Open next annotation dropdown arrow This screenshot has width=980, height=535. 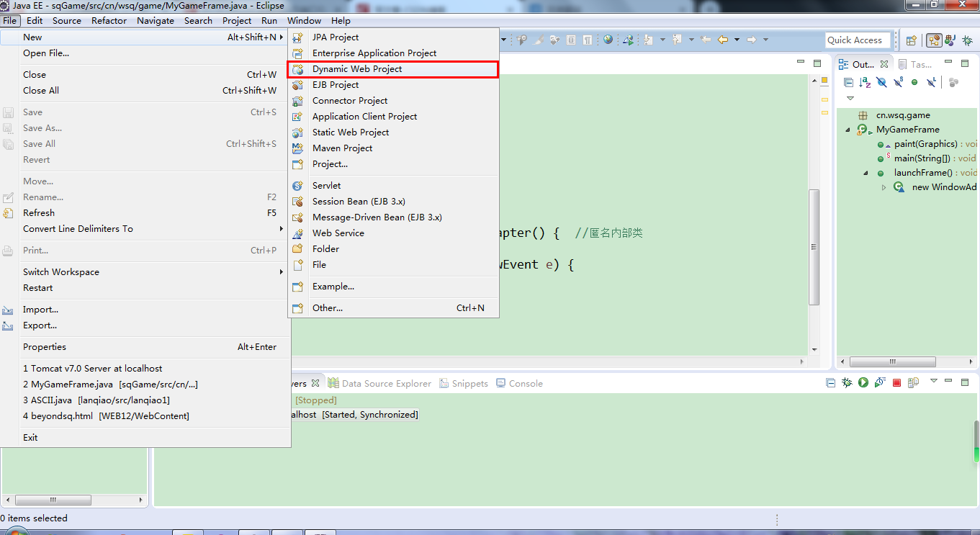click(662, 40)
